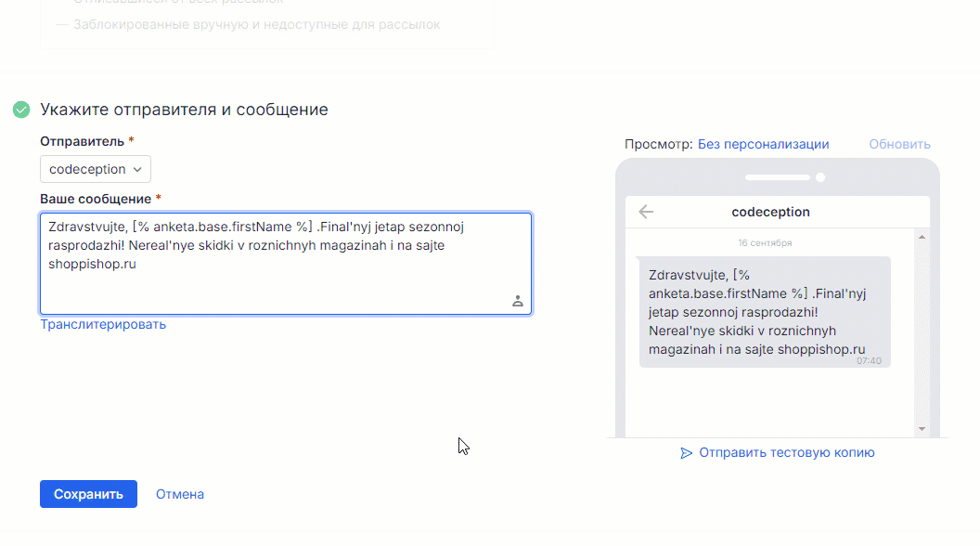Click the back arrow in the phone preview
Image resolution: width=980 pixels, height=546 pixels.
tap(645, 212)
